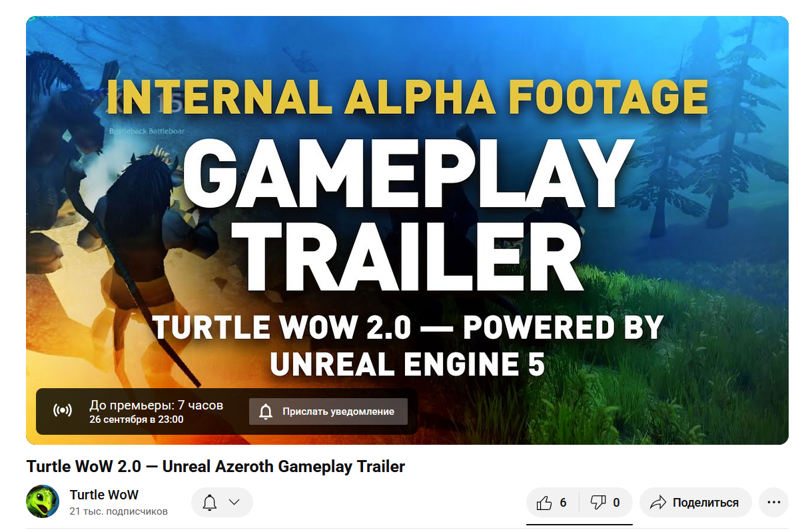802x532 pixels.
Task: Click the GAMEPLAY TRAILER video thumbnail
Action: click(407, 230)
